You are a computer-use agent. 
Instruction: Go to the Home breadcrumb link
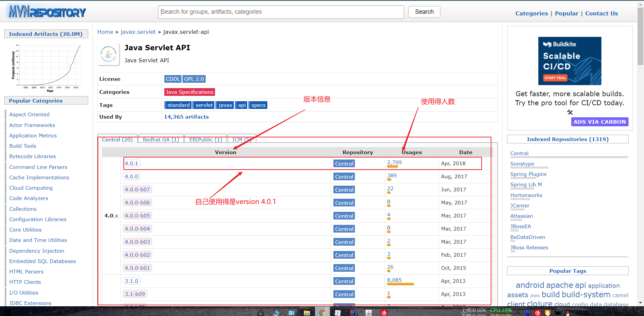[x=105, y=32]
